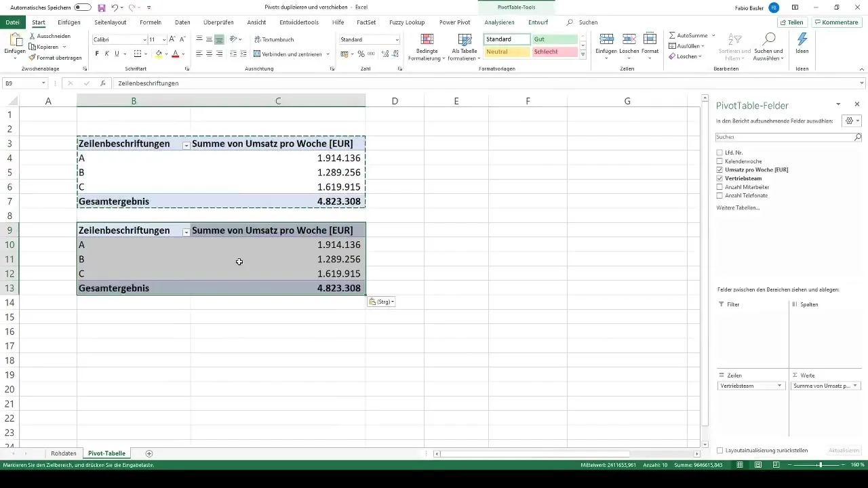Apply percent number format
868x488 pixels.
(361, 54)
